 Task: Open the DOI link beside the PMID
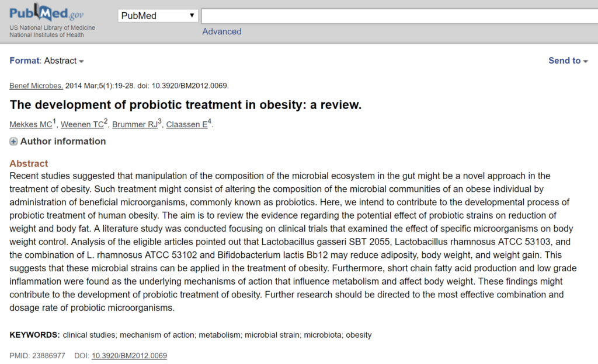pyautogui.click(x=129, y=355)
